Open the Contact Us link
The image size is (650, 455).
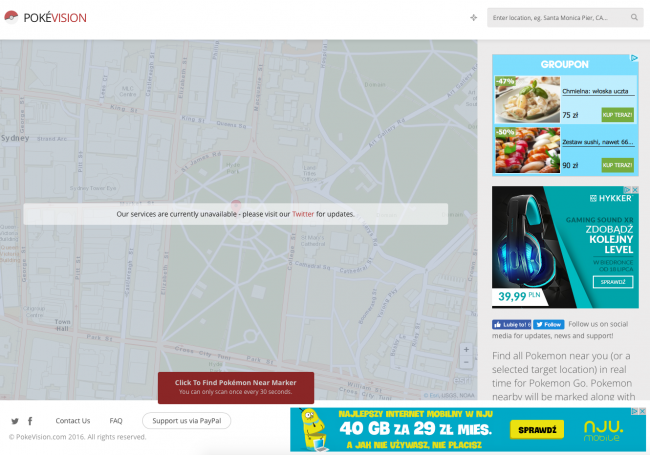pyautogui.click(x=73, y=421)
